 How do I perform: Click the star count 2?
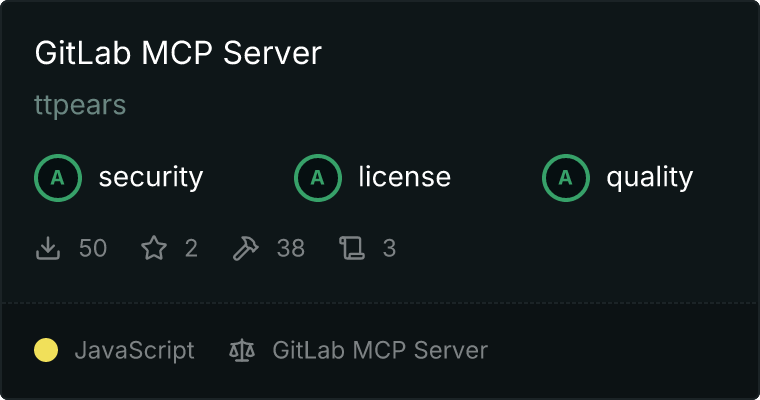pos(191,248)
